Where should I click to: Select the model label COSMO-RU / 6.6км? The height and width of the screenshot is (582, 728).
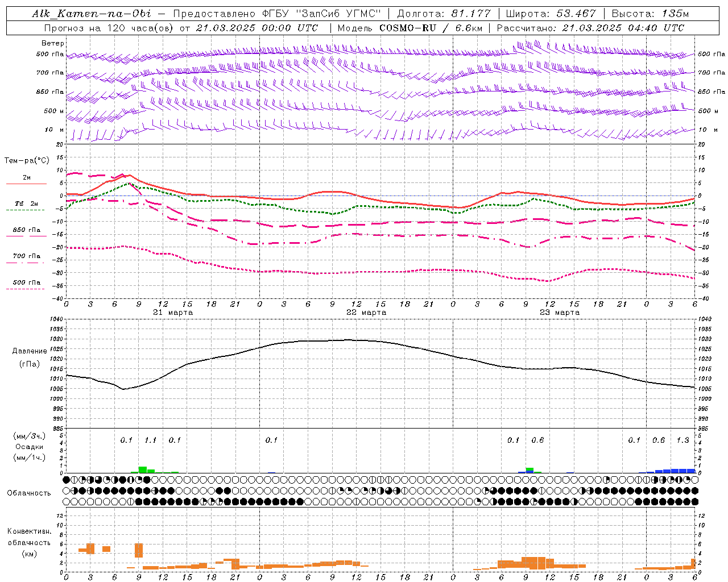431,28
